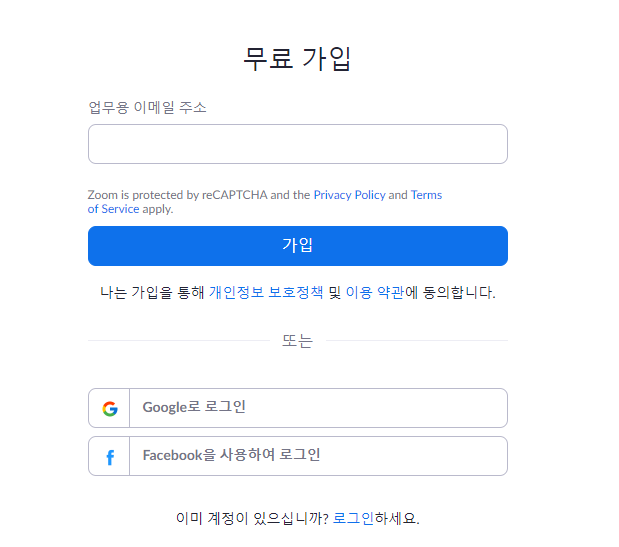Image resolution: width=619 pixels, height=547 pixels.
Task: Click the Google logo icon
Action: click(x=110, y=408)
